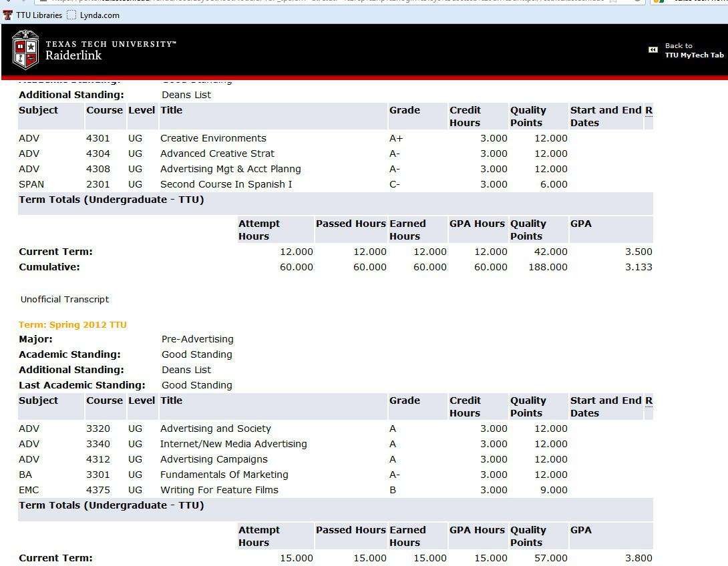The height and width of the screenshot is (566, 728).
Task: Click the Second Course In Spanish I title
Action: pyautogui.click(x=226, y=184)
